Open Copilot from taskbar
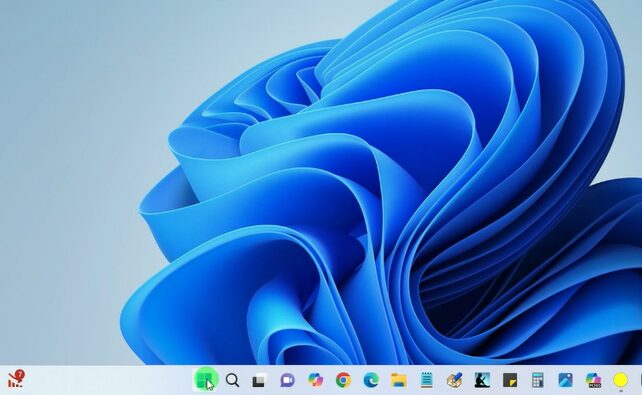This screenshot has height=395, width=642. tap(315, 380)
